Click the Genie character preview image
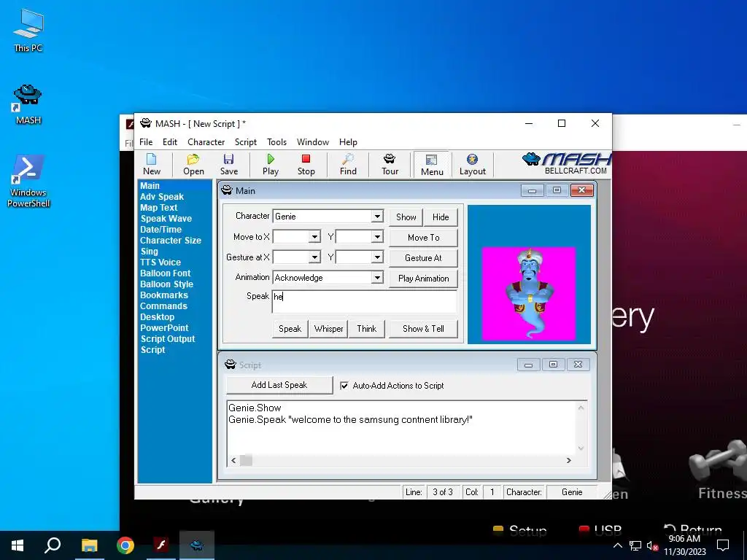 pos(528,293)
